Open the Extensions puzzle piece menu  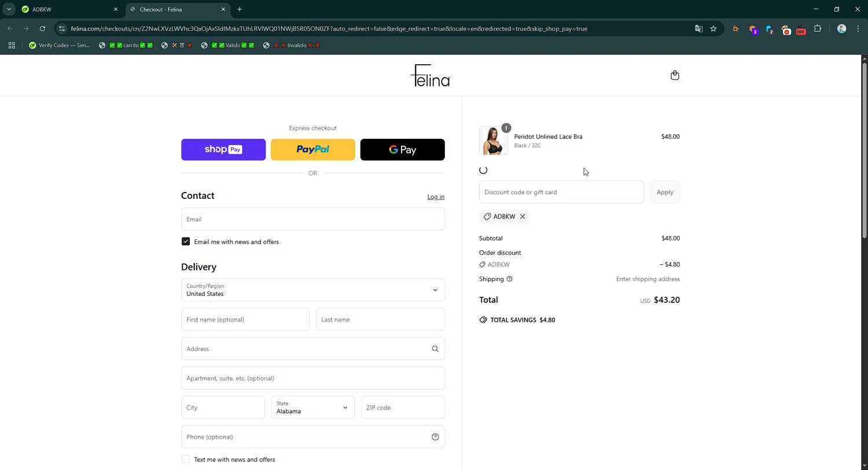[818, 28]
